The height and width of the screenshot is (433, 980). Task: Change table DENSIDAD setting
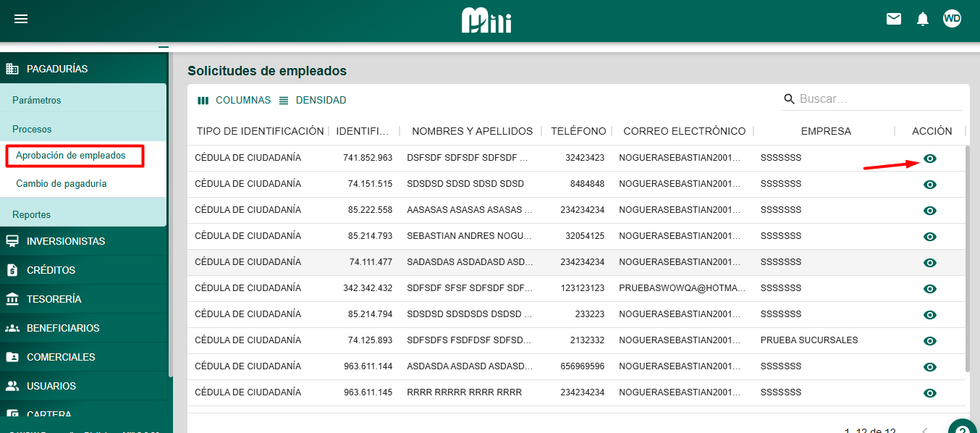[x=313, y=101]
